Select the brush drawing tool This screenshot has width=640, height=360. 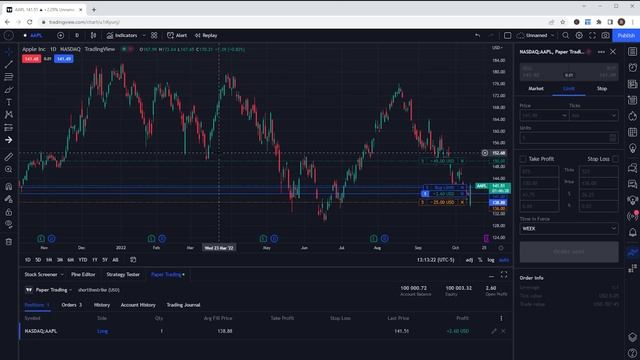click(x=9, y=90)
